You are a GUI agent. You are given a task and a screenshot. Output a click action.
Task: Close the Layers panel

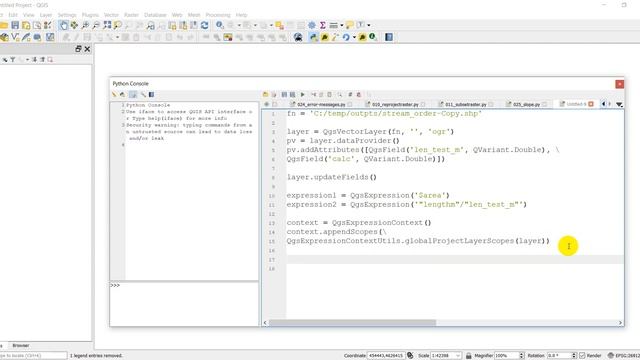click(x=87, y=49)
